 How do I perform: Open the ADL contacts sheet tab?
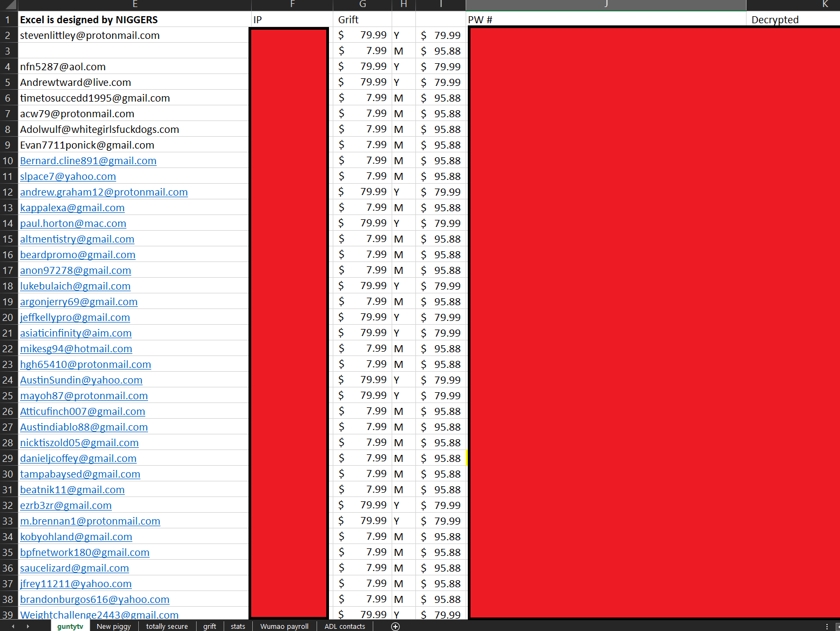(x=345, y=626)
